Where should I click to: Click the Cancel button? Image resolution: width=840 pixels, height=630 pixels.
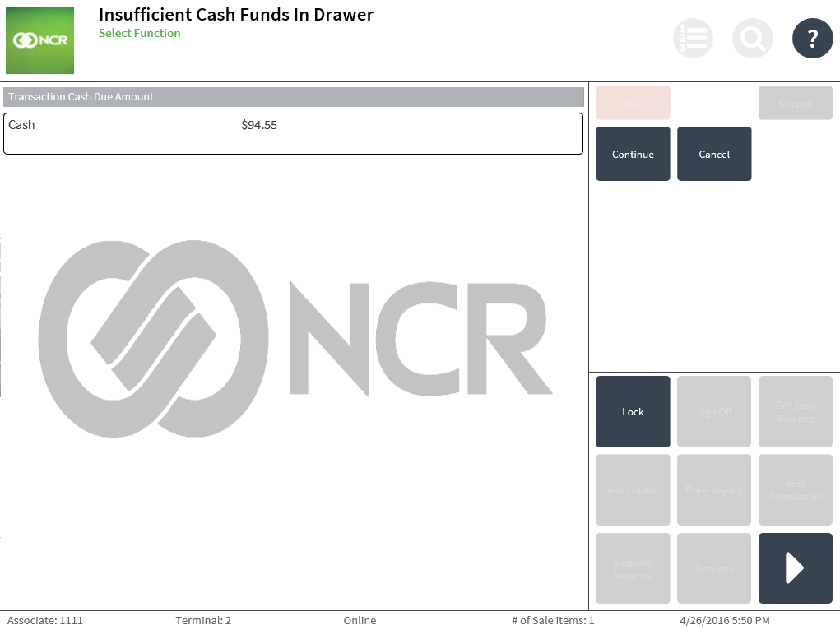click(x=714, y=154)
